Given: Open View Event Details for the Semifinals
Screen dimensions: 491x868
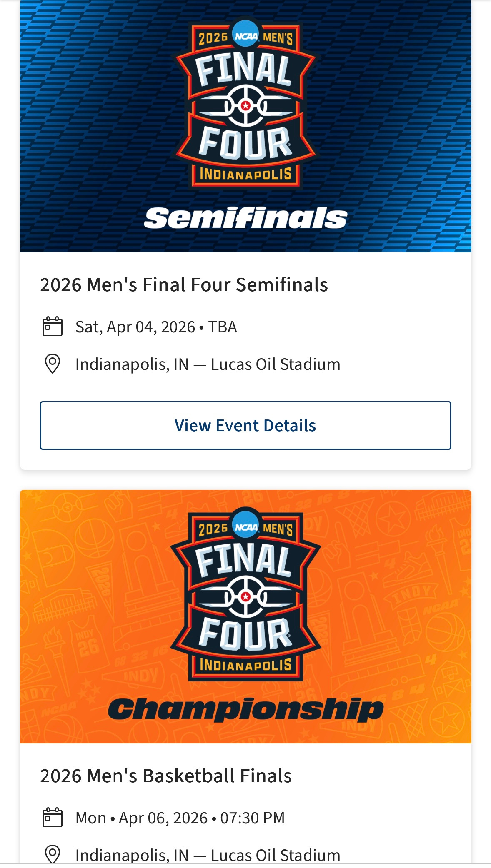Looking at the screenshot, I should coord(245,425).
